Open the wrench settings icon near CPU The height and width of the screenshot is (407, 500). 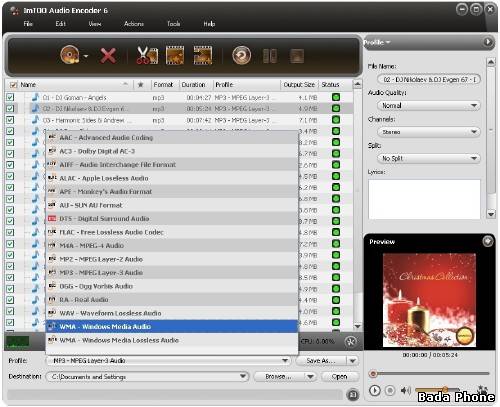pyautogui.click(x=350, y=341)
